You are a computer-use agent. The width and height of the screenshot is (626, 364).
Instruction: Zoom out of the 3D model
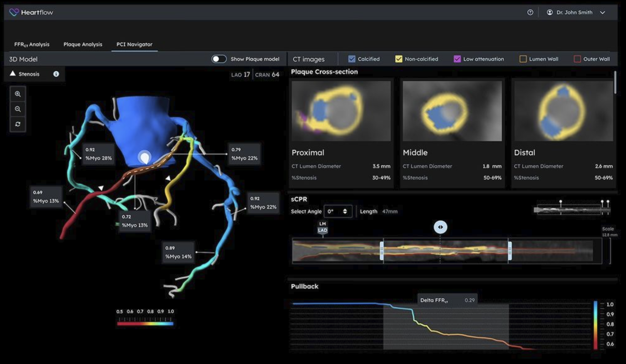point(18,109)
